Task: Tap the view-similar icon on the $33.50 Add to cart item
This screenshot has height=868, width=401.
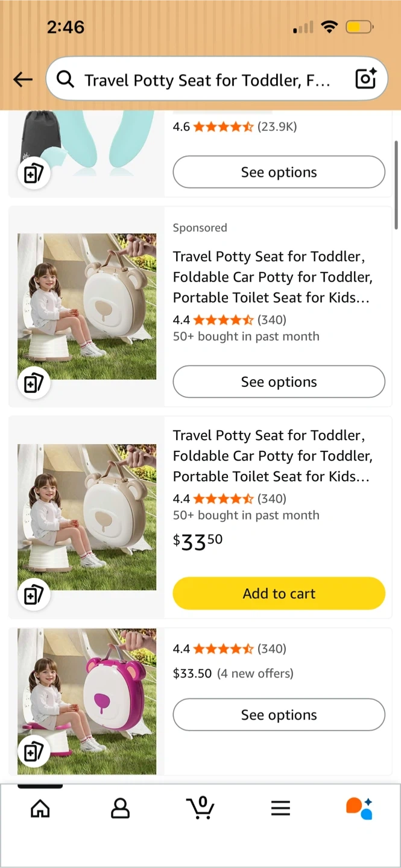Action: 33,595
